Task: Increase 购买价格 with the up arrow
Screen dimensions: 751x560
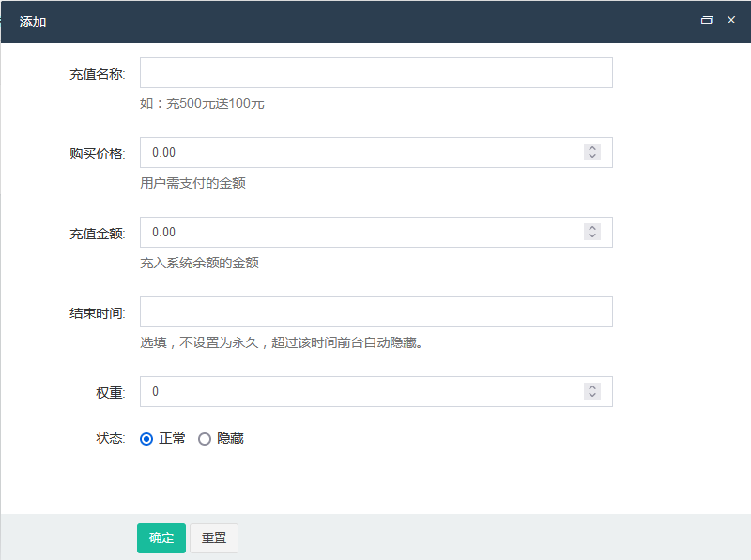Action: pos(591,148)
